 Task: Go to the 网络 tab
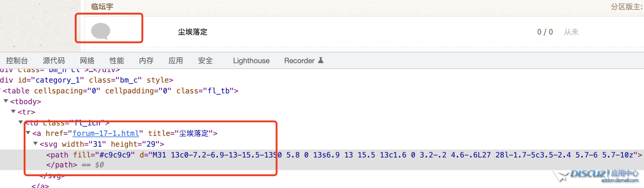coord(87,61)
